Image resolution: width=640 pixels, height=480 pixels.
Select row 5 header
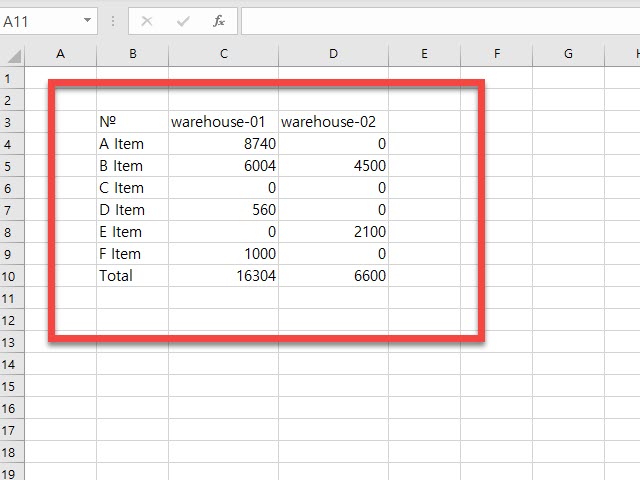[x=12, y=166]
